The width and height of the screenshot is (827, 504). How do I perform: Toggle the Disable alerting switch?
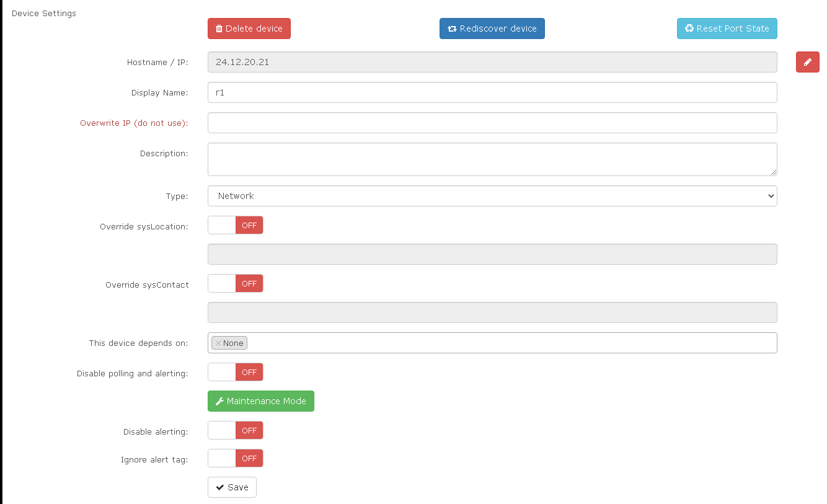[236, 431]
